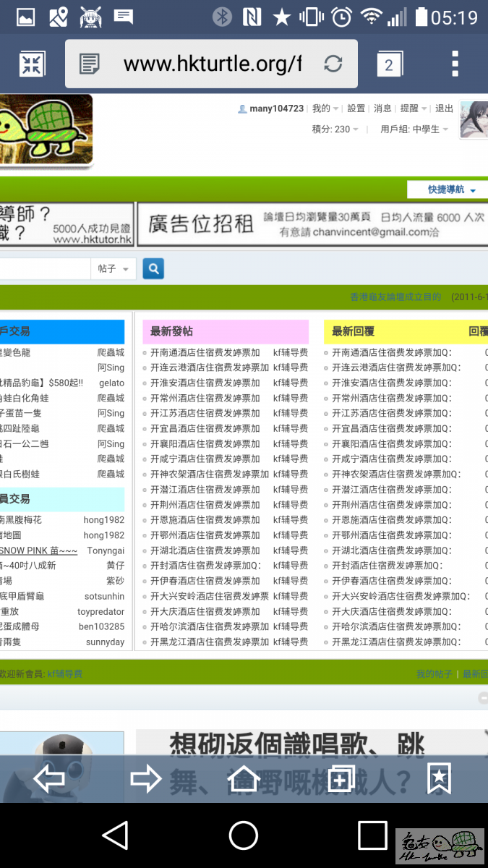Expand the 我的 dropdown menu
The height and width of the screenshot is (868, 488).
click(x=325, y=109)
